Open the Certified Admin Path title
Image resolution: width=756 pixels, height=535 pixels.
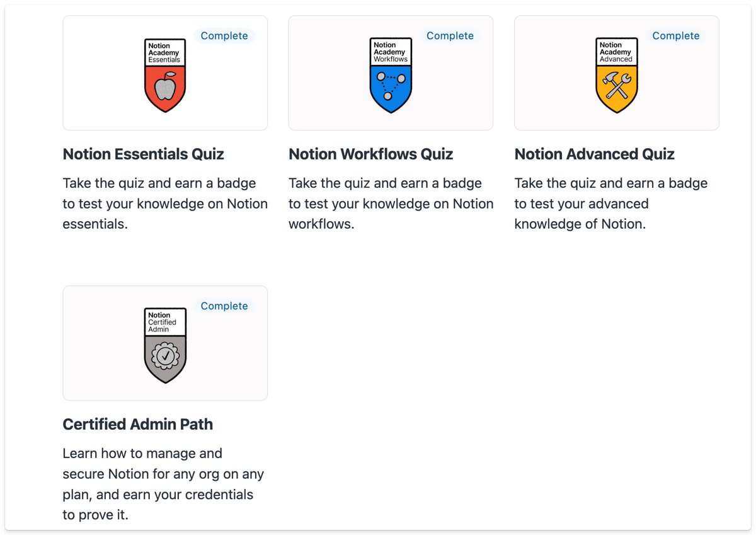point(137,424)
